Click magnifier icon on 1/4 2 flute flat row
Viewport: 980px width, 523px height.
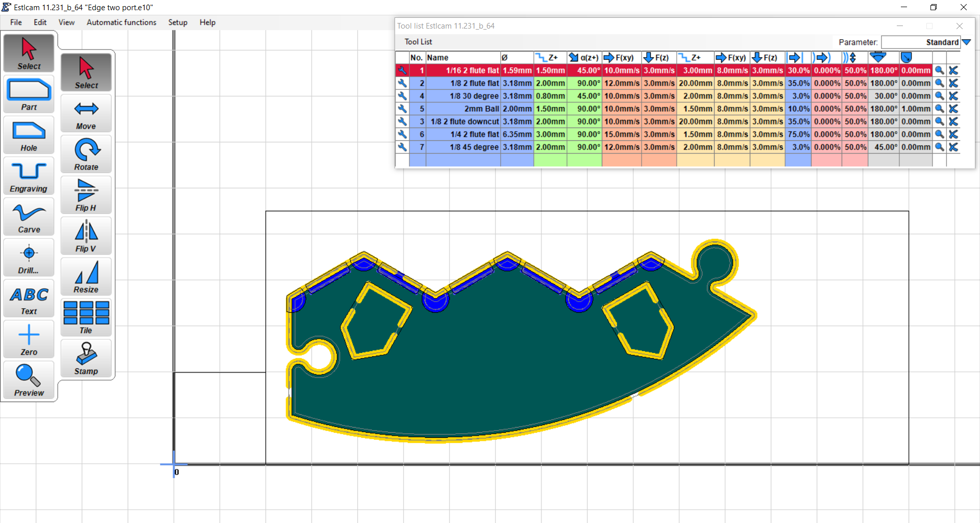939,134
